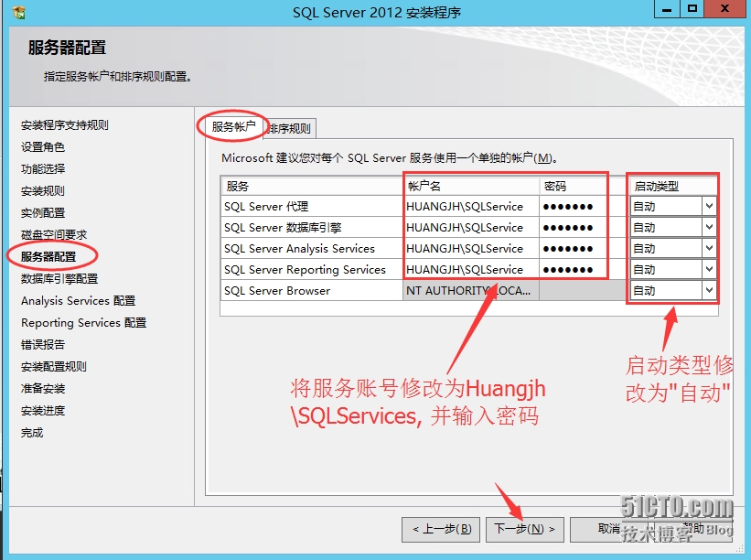Click the 帐户名 column header
The height and width of the screenshot is (560, 751).
[x=471, y=187]
